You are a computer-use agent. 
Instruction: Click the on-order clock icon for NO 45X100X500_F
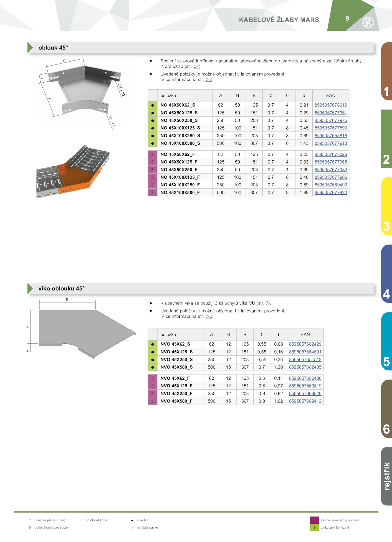(152, 193)
